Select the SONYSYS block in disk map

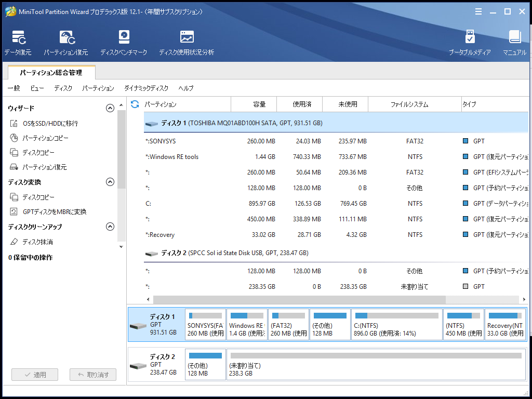pos(205,324)
